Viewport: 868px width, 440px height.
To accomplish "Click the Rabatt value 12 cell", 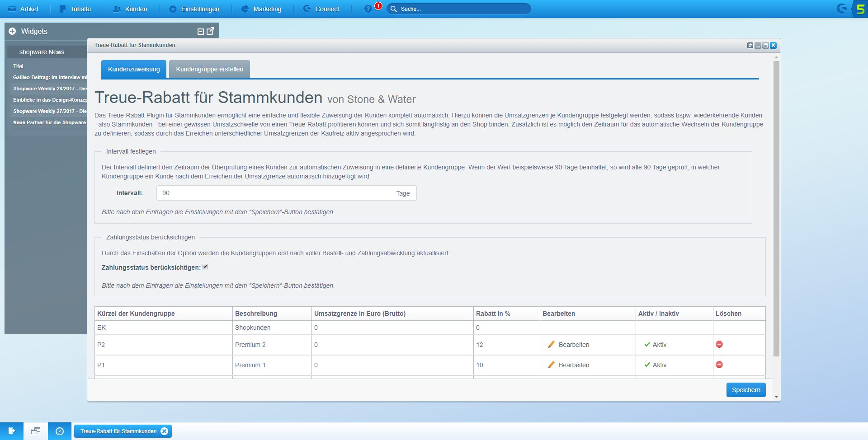I will click(x=507, y=345).
